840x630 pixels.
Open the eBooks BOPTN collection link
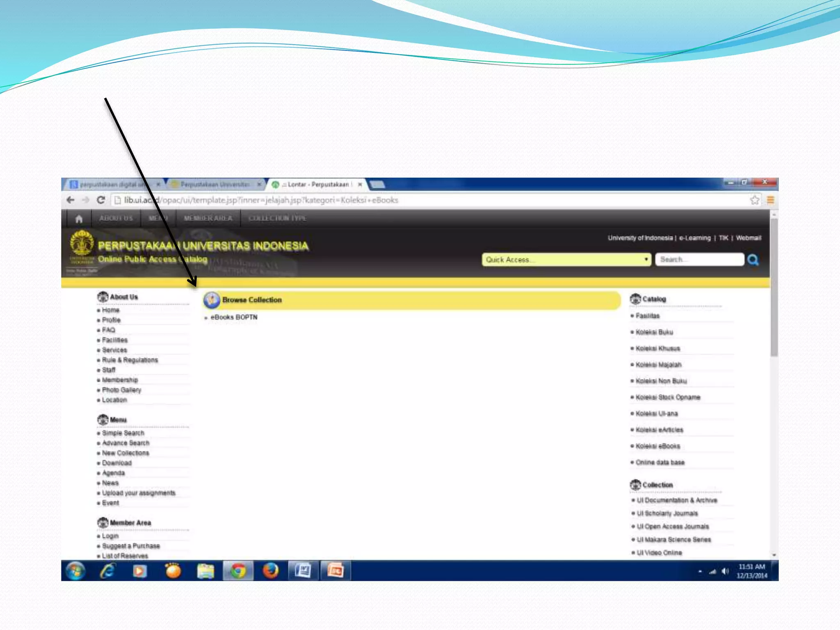click(234, 317)
